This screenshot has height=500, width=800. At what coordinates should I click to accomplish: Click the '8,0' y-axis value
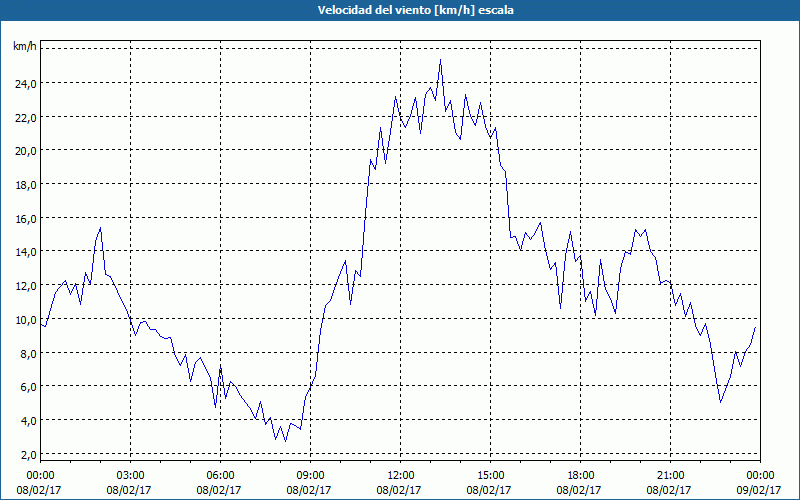point(28,354)
